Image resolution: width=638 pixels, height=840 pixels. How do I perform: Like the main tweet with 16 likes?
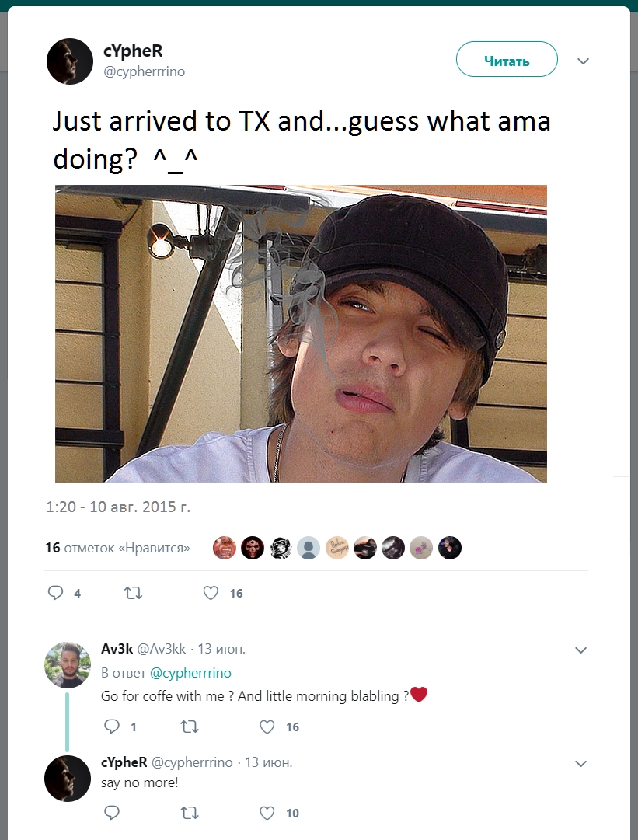coord(211,593)
